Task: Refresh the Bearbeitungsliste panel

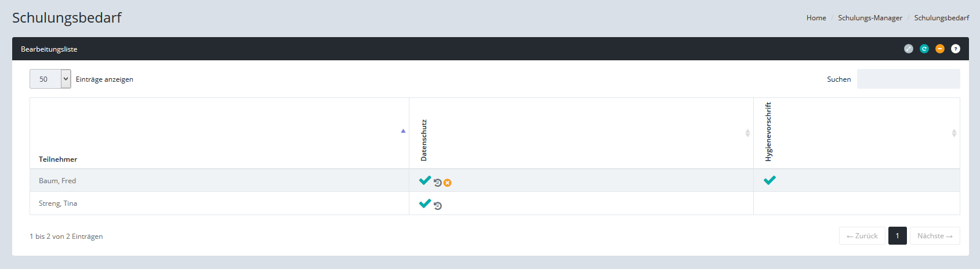Action: [x=924, y=49]
